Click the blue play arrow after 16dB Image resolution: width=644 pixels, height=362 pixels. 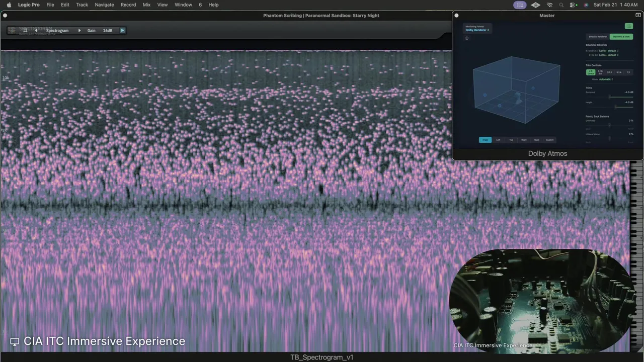[122, 31]
